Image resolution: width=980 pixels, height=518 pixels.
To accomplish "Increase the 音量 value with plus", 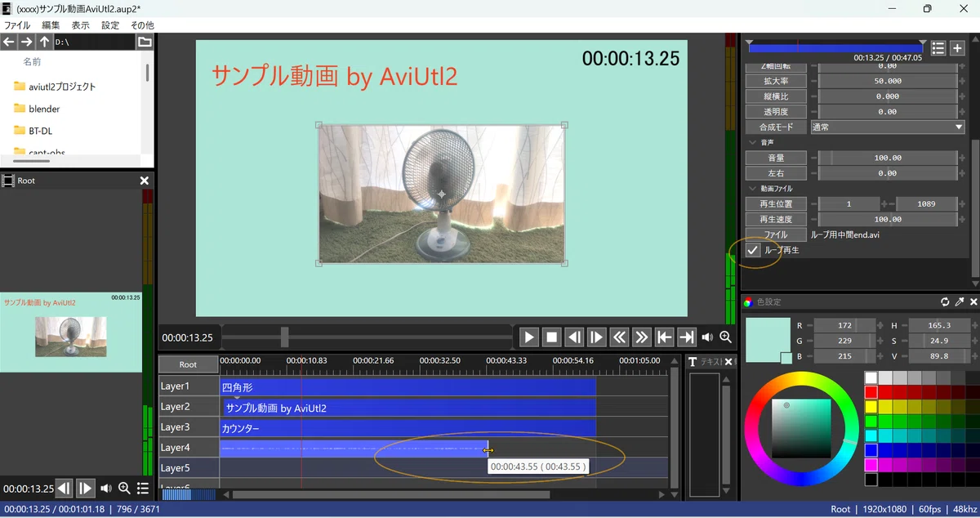I will (960, 158).
